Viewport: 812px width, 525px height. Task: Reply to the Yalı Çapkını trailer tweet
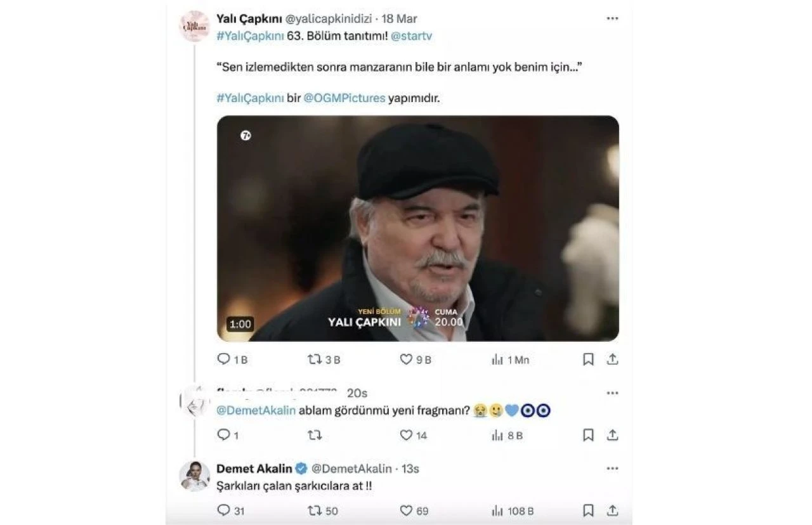(224, 359)
